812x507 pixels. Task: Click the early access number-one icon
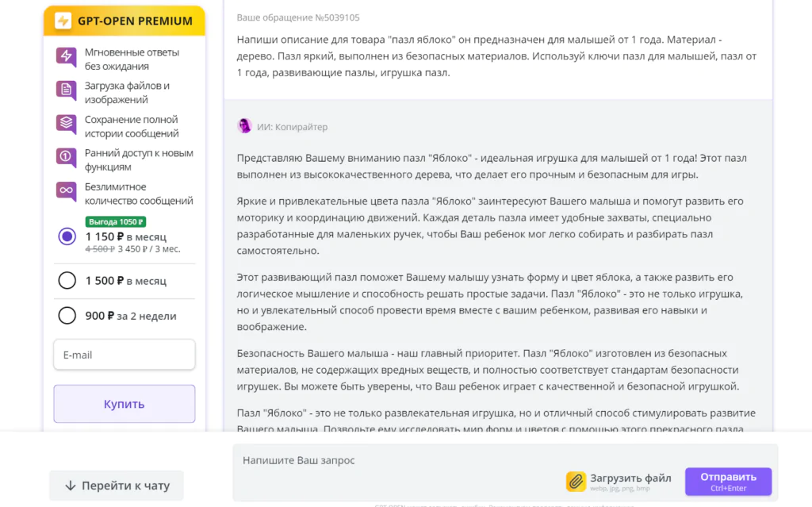point(67,157)
